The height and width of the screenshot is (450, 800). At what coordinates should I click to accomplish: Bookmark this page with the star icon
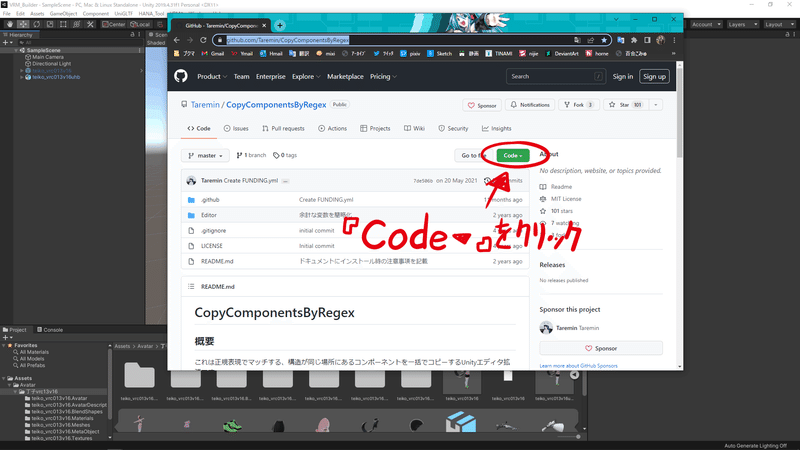click(604, 40)
